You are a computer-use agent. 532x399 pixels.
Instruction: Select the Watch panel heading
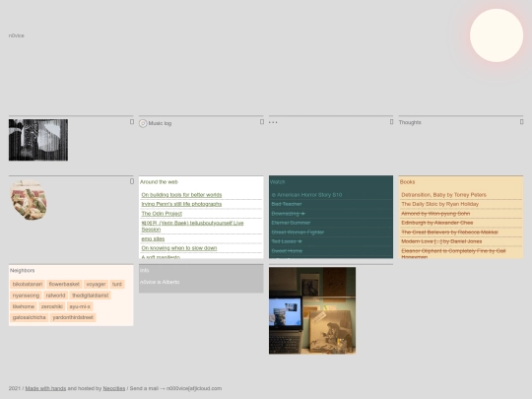278,182
